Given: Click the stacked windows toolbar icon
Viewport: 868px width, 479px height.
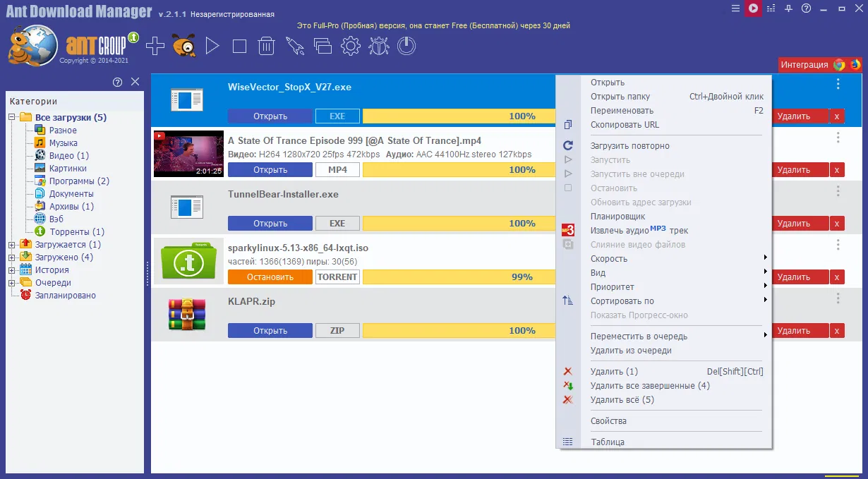Looking at the screenshot, I should 323,47.
